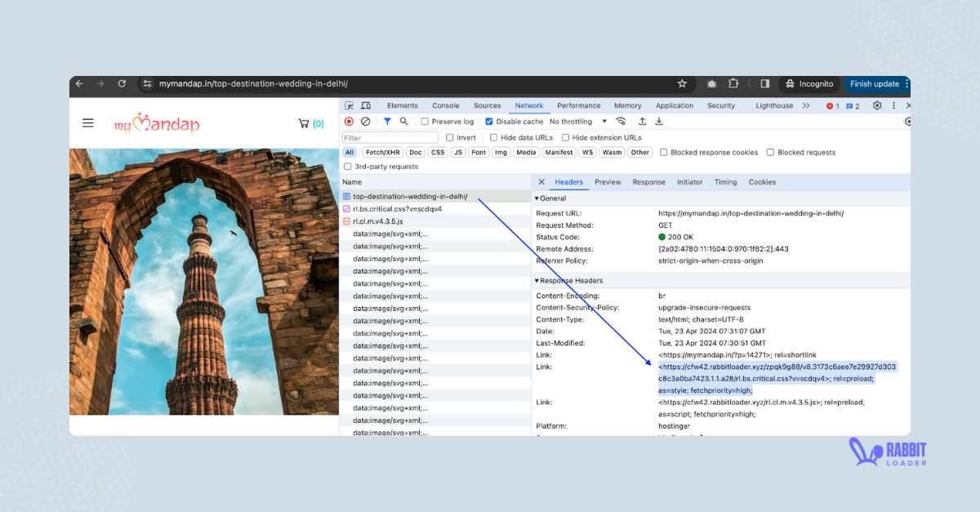Disable the Disable cache checkbox

[488, 121]
